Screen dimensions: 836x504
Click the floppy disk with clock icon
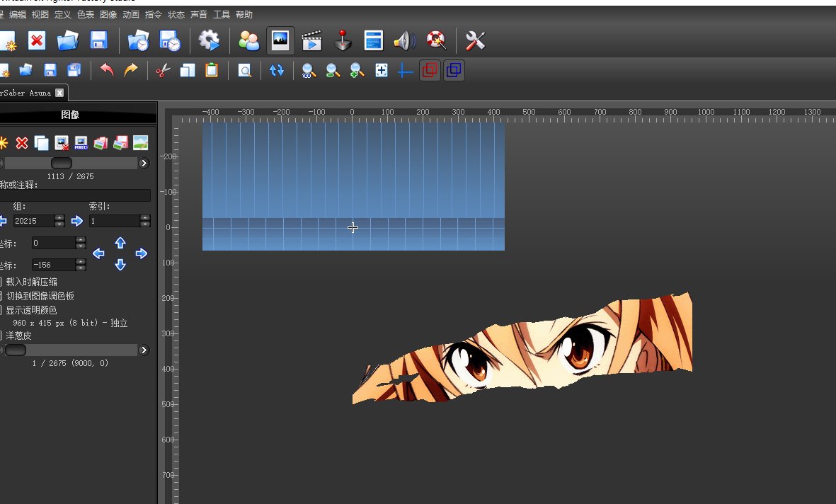point(170,40)
